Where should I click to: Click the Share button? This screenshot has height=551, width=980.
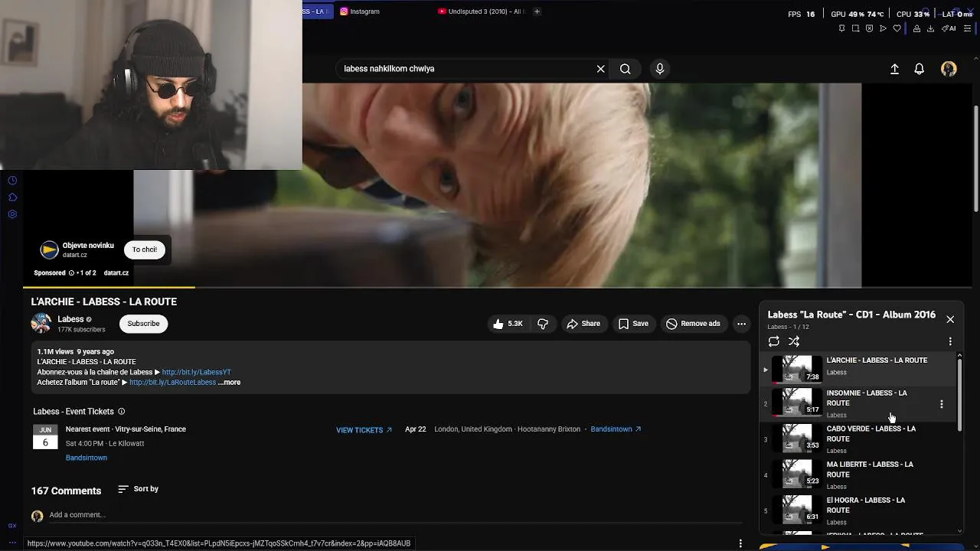pos(583,324)
